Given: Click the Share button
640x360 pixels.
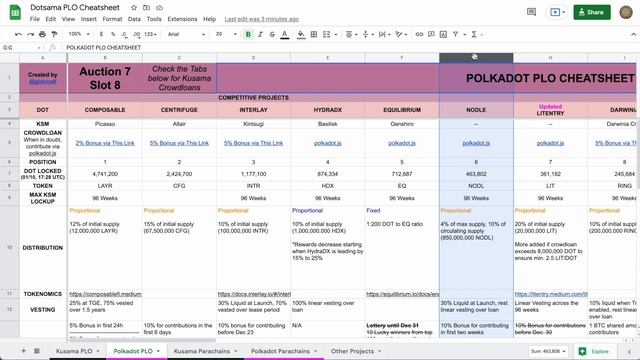Looking at the screenshot, I should pyautogui.click(x=592, y=12).
